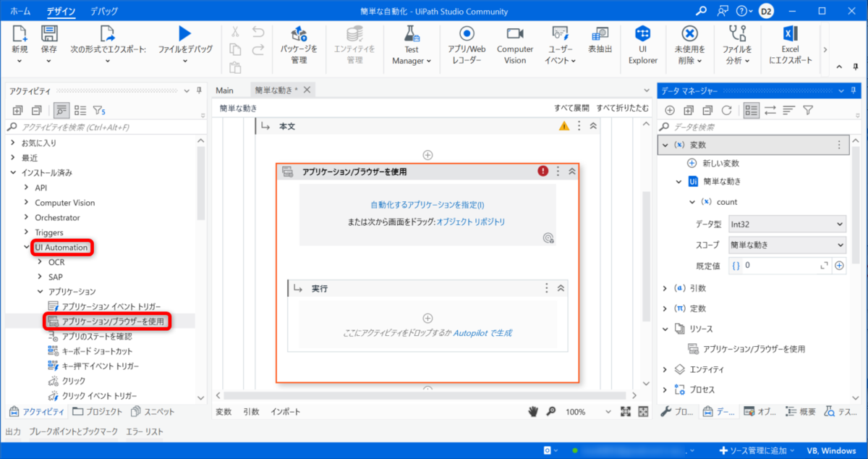Click the search magnifier in the title bar
Screen dimensions: 868x459
tap(701, 12)
